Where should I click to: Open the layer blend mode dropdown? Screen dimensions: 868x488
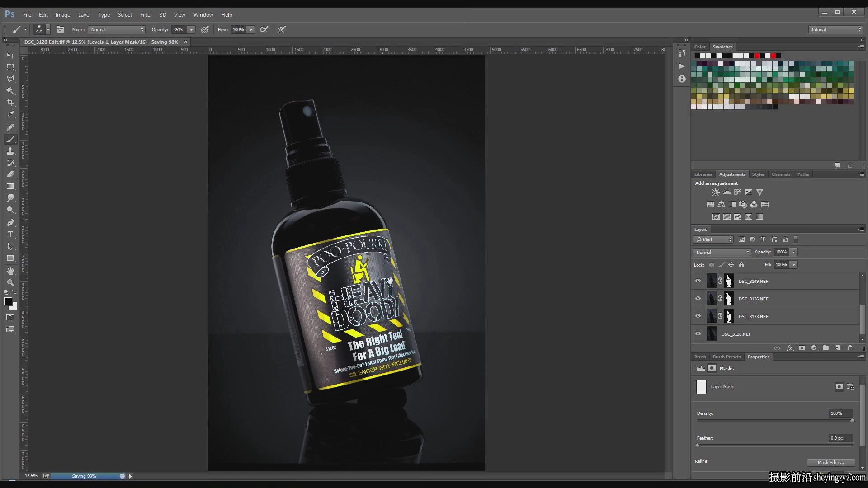tap(722, 252)
